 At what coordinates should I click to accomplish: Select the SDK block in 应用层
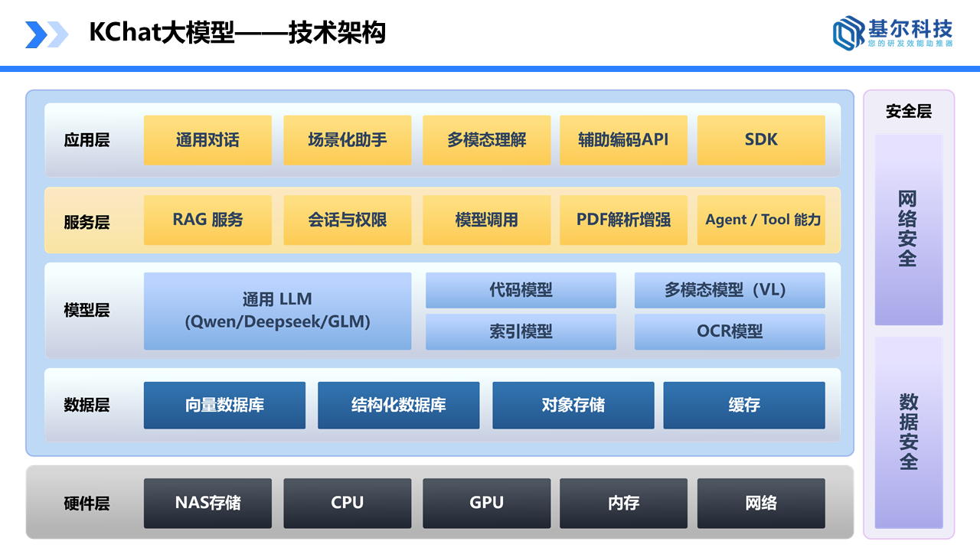click(761, 140)
